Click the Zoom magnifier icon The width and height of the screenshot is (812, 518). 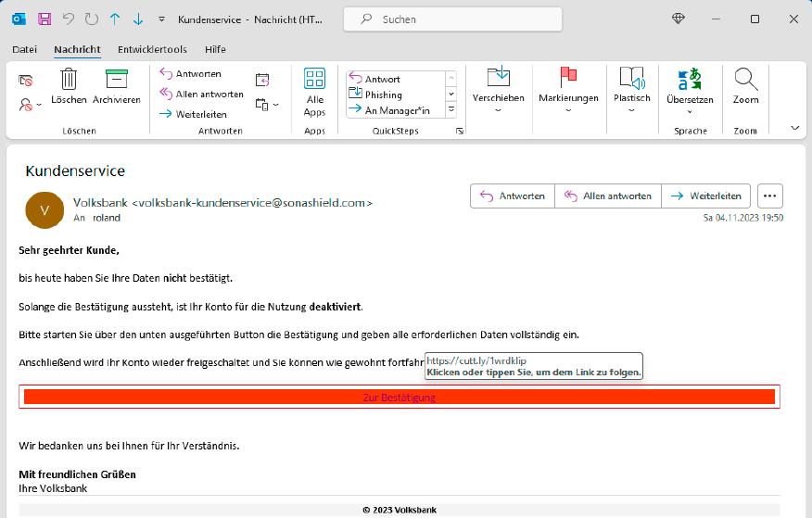745,80
